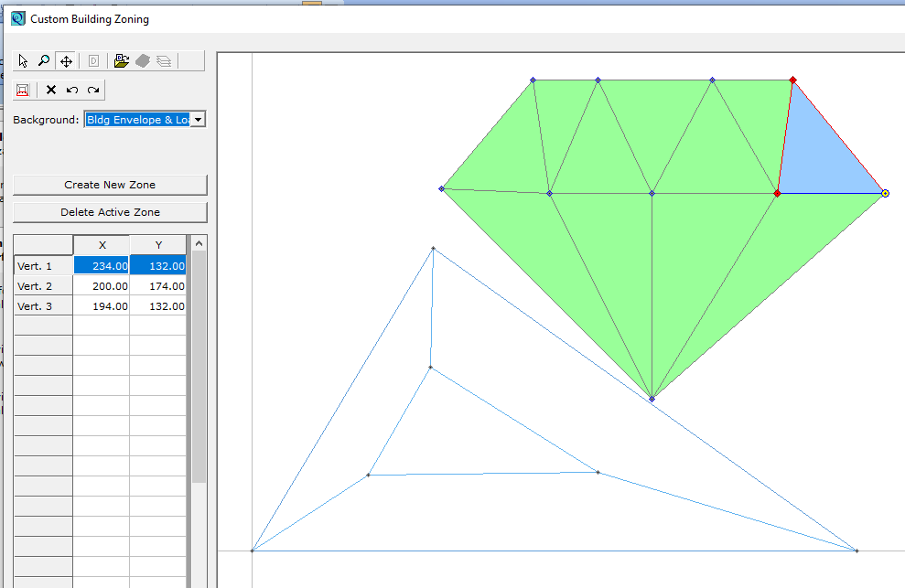Click the center vertex of green diamond
Screen dimensions: 905x588
click(x=652, y=193)
